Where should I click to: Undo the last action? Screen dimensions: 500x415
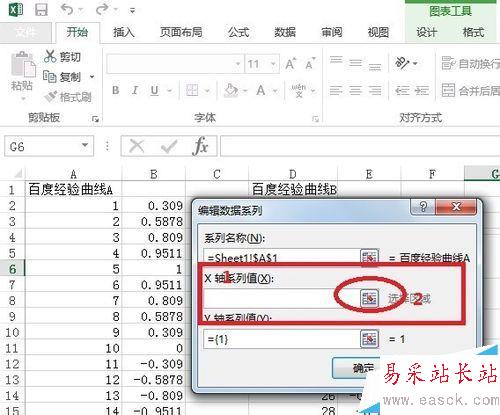(x=67, y=9)
